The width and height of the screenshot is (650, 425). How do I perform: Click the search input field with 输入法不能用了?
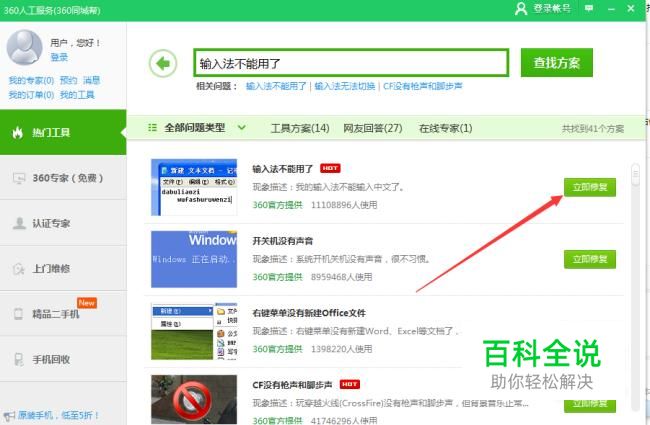(351, 63)
